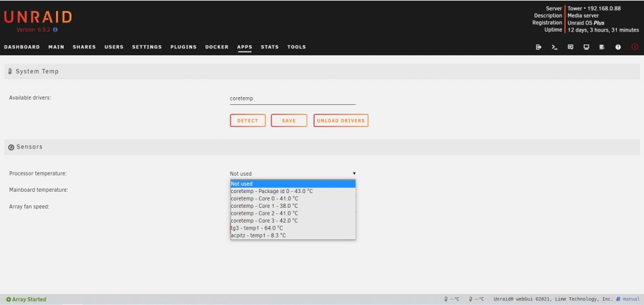Click the 'Available drivers:' label
Screen dimensions: 644x305
[30, 98]
